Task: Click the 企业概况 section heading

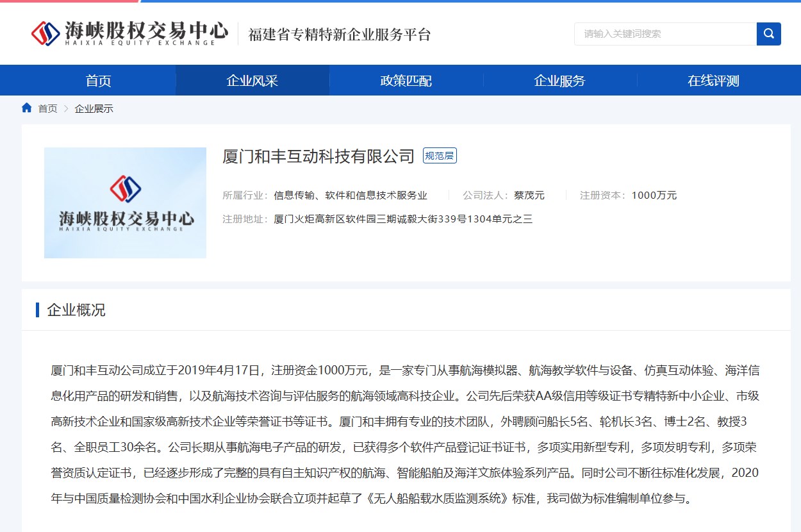Action: click(x=76, y=311)
